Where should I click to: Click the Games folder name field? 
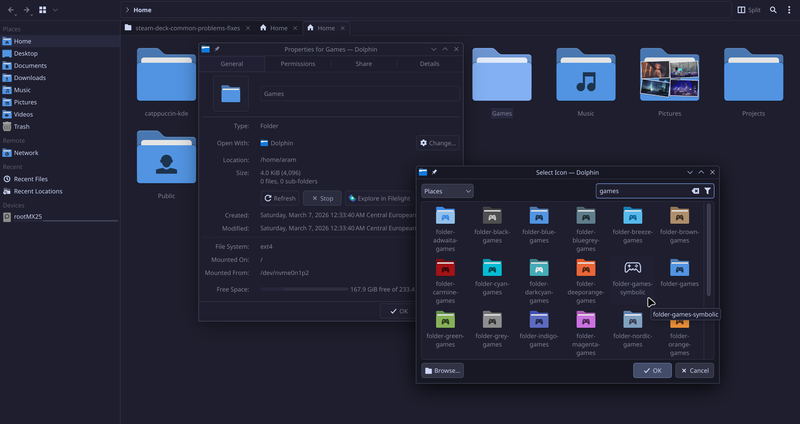pos(360,93)
